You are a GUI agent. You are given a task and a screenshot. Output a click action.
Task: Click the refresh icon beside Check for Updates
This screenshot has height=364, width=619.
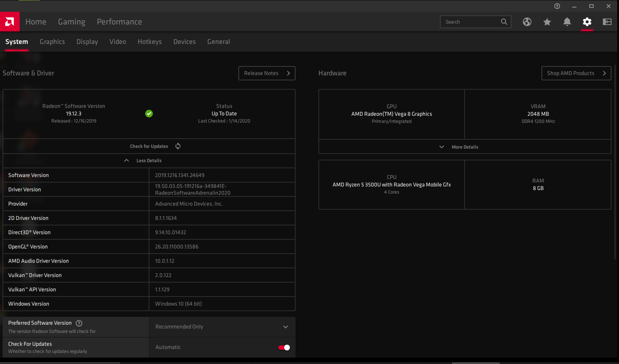[x=178, y=146]
